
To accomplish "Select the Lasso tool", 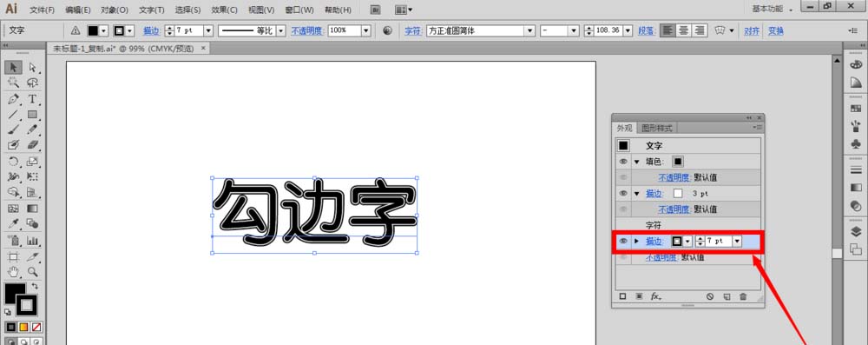I will [33, 83].
